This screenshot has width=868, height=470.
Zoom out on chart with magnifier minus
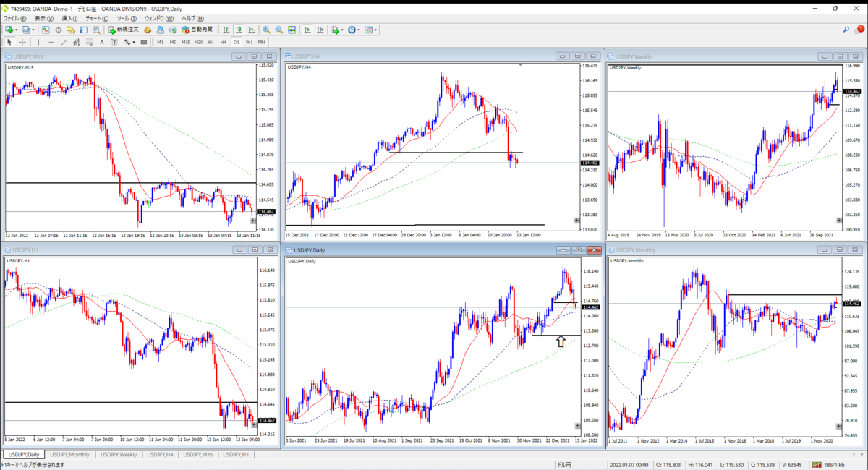tap(278, 30)
